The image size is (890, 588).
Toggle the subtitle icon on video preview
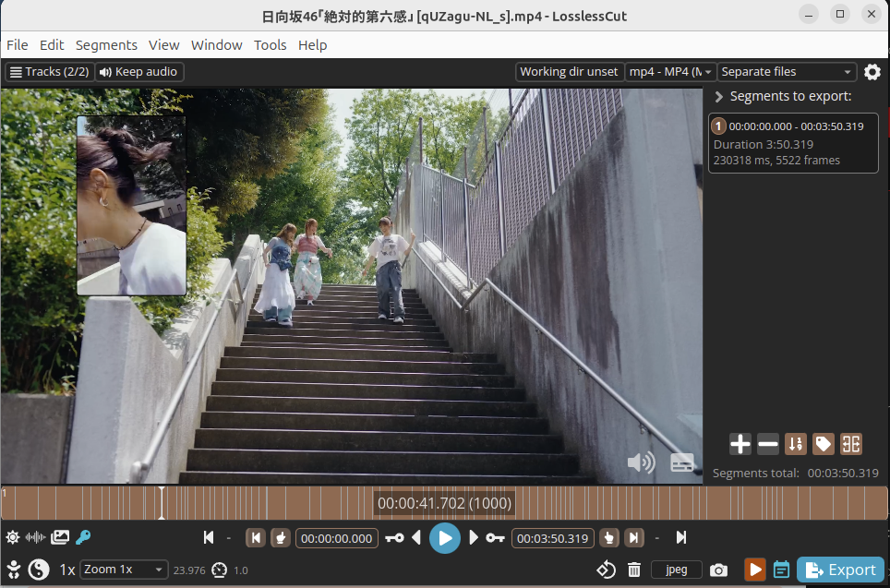tap(682, 462)
